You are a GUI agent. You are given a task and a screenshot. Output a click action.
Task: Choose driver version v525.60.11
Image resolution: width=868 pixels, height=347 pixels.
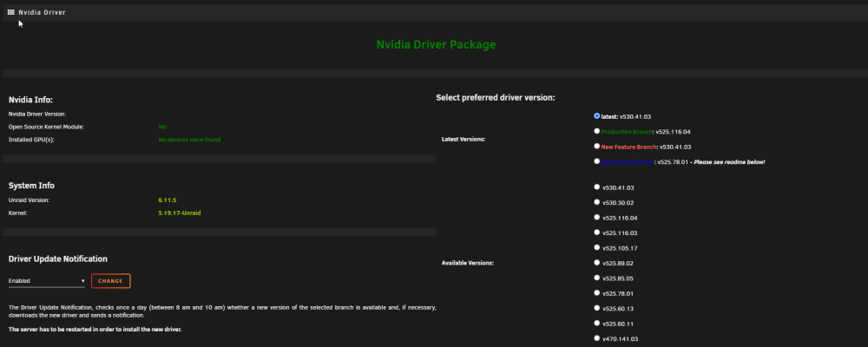(597, 323)
